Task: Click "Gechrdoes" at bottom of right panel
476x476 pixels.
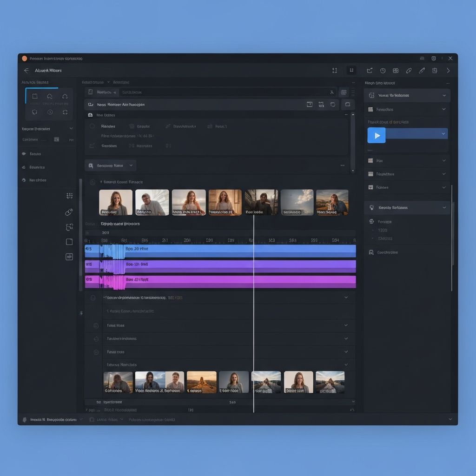Action: point(387,252)
